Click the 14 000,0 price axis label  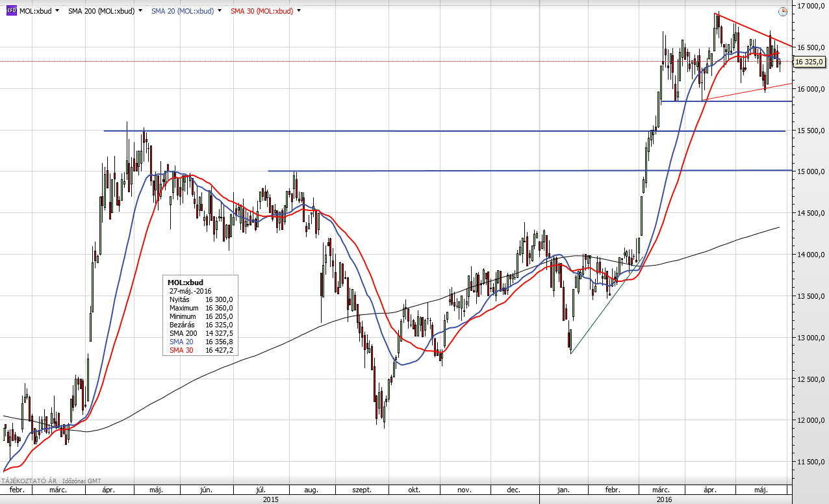pyautogui.click(x=810, y=255)
